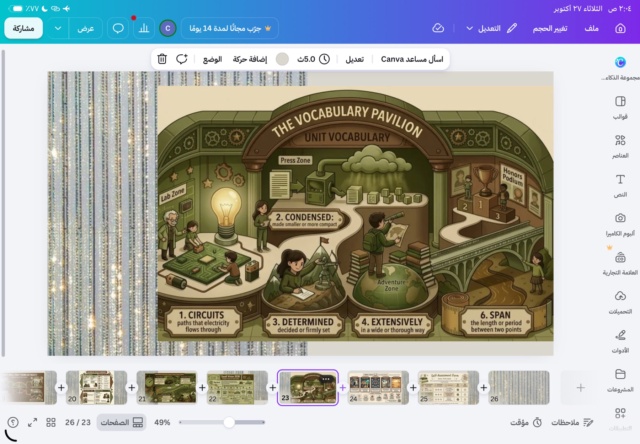
Task: Add page between thumbnails 20 and 21
Action: (x=131, y=388)
